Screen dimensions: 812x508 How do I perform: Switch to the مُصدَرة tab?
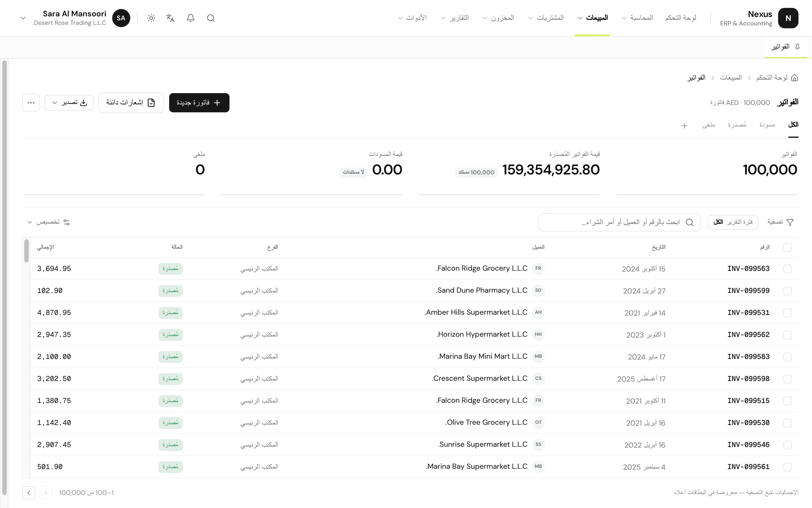click(x=737, y=125)
